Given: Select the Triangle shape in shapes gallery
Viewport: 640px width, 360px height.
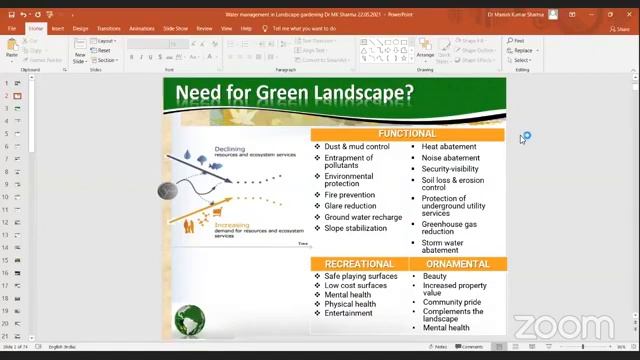Looking at the screenshot, I should [x=364, y=50].
